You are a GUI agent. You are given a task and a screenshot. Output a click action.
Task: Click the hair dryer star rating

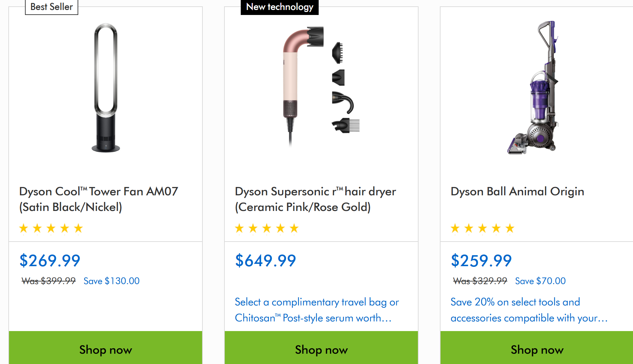267,228
